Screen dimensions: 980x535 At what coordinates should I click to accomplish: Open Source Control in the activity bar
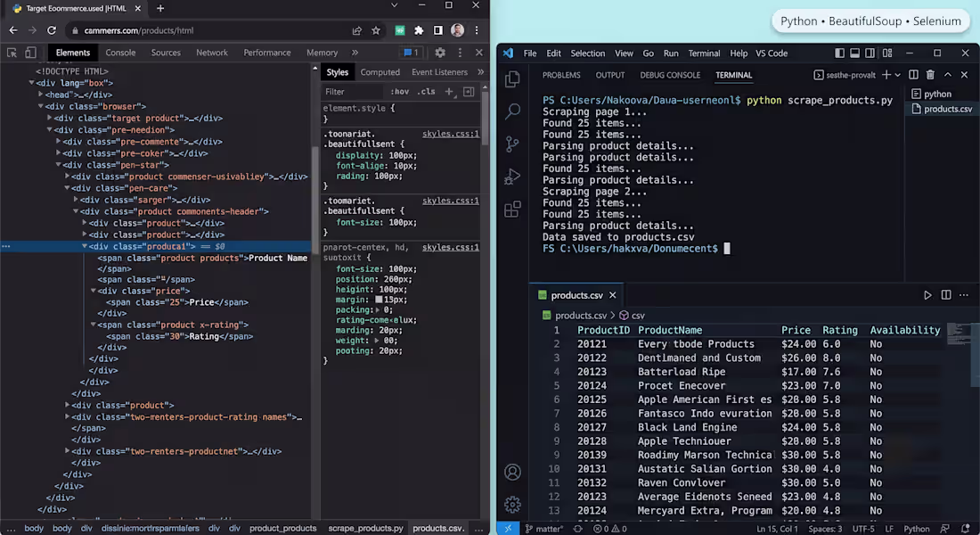pyautogui.click(x=512, y=144)
